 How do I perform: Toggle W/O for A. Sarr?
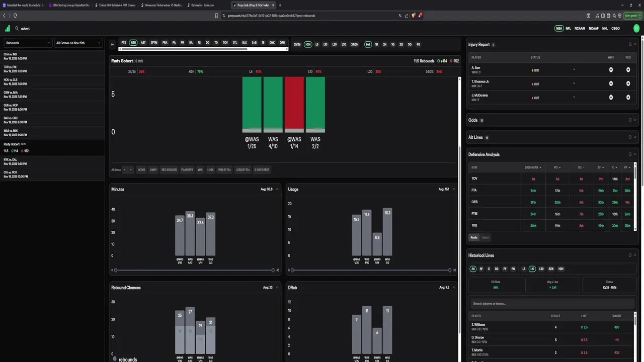tap(628, 70)
